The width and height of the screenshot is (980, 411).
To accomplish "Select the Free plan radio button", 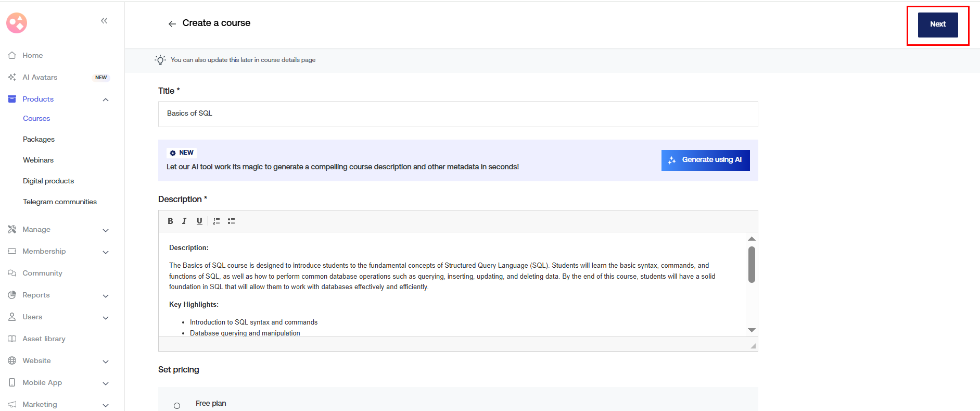I will [x=177, y=405].
